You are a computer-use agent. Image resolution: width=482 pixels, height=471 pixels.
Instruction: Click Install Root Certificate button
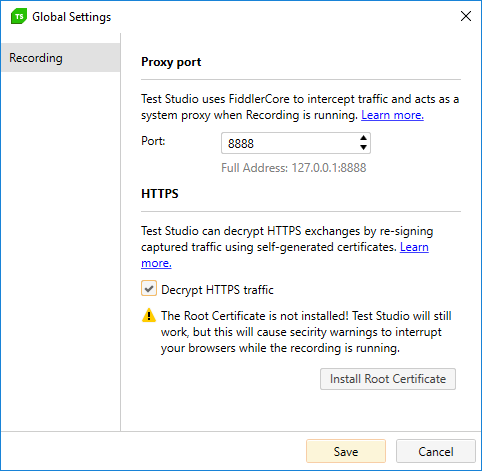point(388,379)
